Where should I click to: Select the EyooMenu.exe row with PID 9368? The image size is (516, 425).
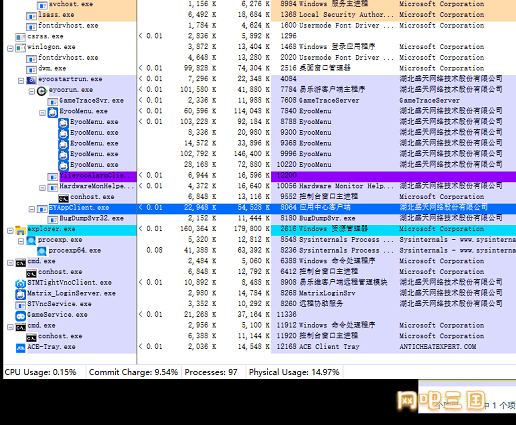click(x=259, y=143)
